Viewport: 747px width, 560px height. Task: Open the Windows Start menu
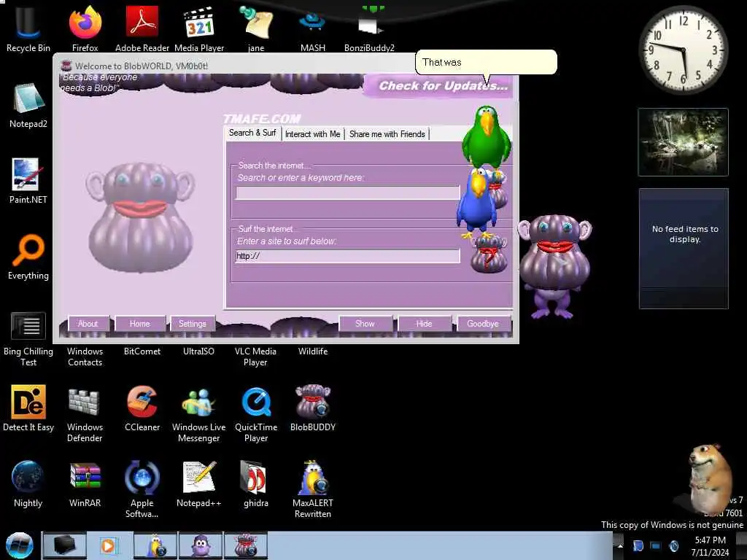pos(19,545)
